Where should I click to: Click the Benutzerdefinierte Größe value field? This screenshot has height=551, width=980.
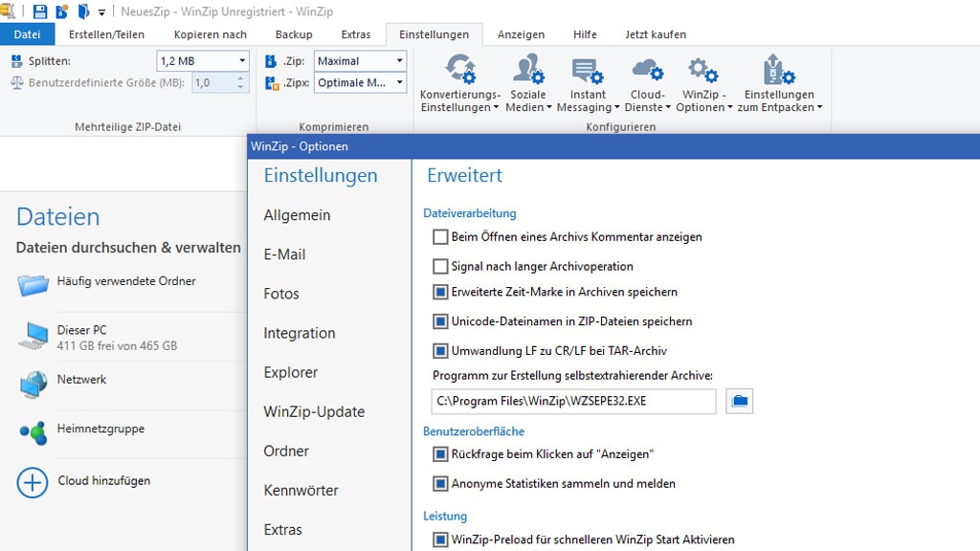[x=213, y=82]
